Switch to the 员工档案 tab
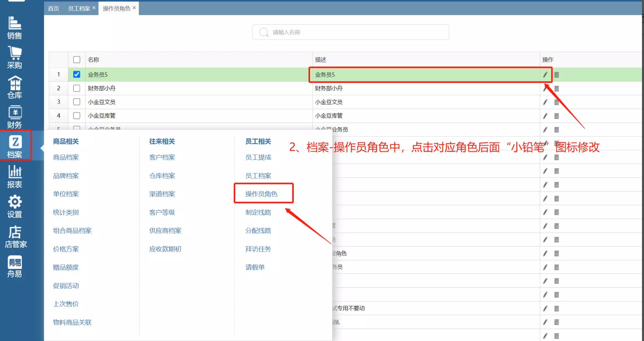 click(x=79, y=8)
